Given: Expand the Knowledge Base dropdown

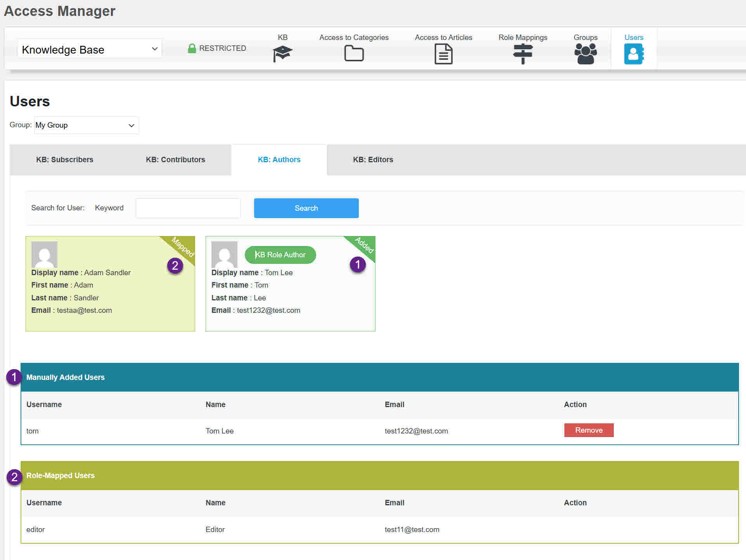Looking at the screenshot, I should click(x=89, y=49).
